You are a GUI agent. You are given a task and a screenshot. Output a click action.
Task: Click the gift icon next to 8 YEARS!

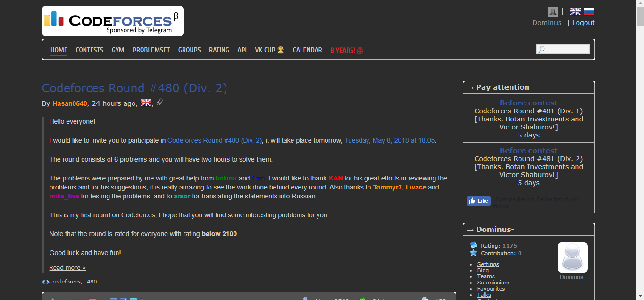(360, 50)
